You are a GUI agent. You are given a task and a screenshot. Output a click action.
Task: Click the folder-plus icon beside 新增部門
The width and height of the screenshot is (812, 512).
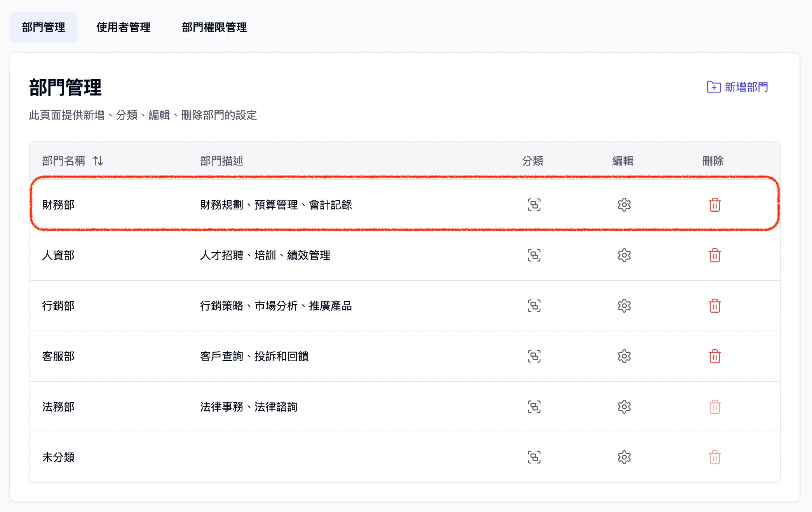pyautogui.click(x=714, y=88)
